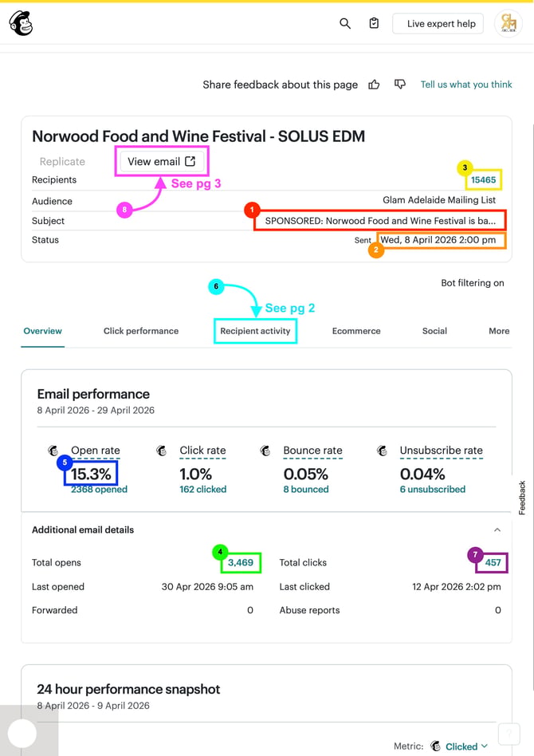534x756 pixels.
Task: Click the View email button
Action: [162, 162]
